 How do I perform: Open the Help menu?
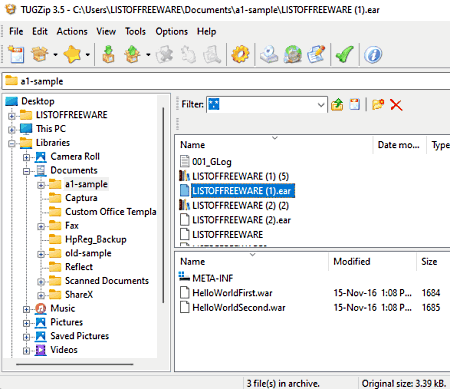(x=206, y=31)
